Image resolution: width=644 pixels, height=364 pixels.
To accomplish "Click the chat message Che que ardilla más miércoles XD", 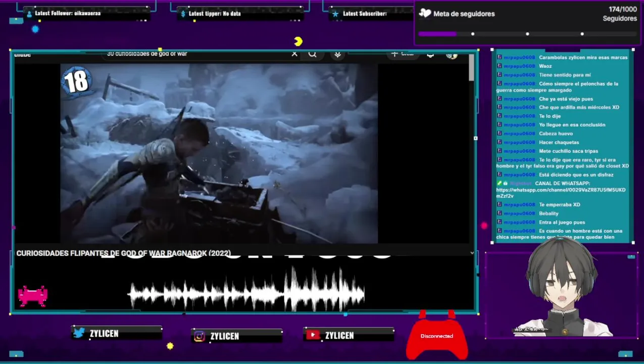I will click(579, 107).
